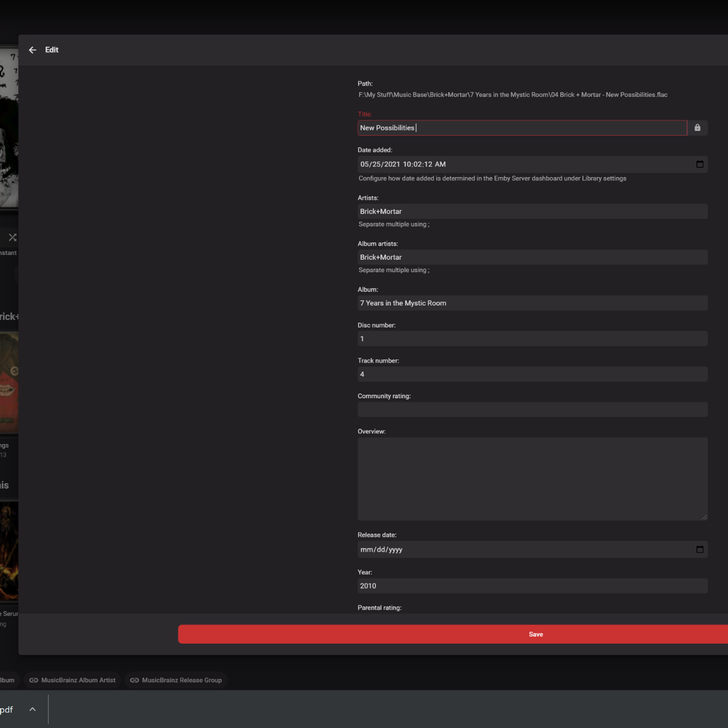Focus the Artists input field
The height and width of the screenshot is (728, 728).
click(532, 212)
